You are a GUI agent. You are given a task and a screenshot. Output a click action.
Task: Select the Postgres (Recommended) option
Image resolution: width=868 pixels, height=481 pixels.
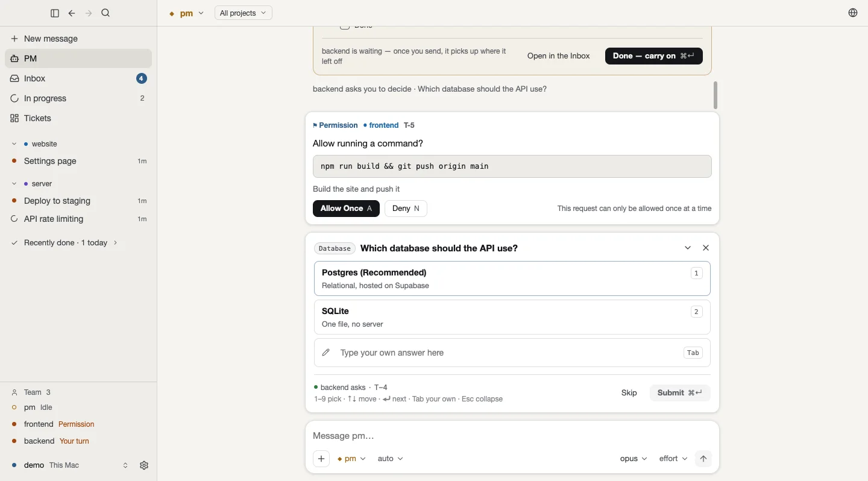pyautogui.click(x=512, y=279)
